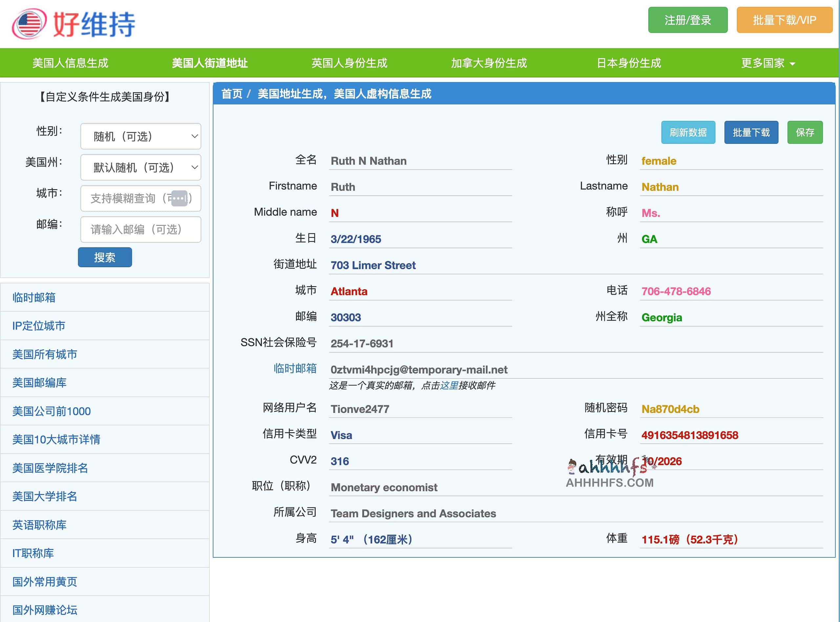Screen dimensions: 840x622
Task: Switch to 美国人信息生成 tab
Action: tap(70, 63)
